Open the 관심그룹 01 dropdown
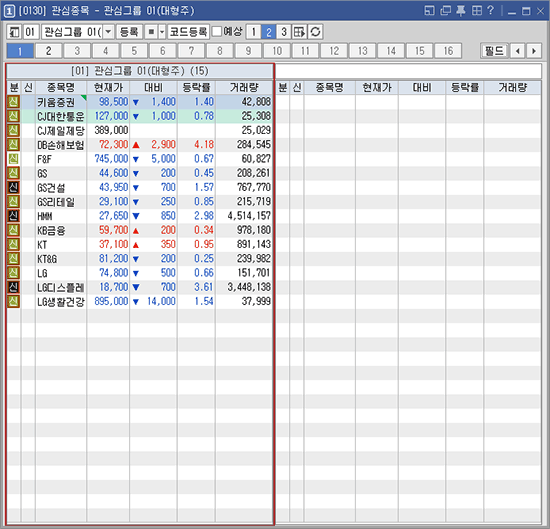 click(x=108, y=32)
